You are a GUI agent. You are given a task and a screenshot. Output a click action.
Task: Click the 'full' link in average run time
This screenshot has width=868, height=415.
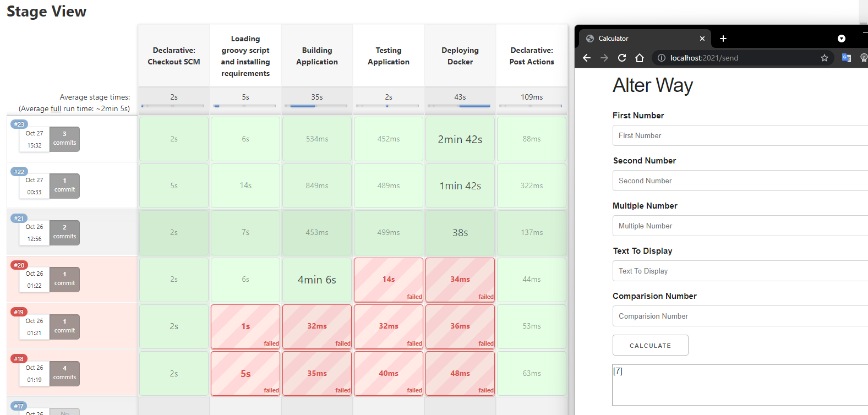pyautogui.click(x=56, y=109)
